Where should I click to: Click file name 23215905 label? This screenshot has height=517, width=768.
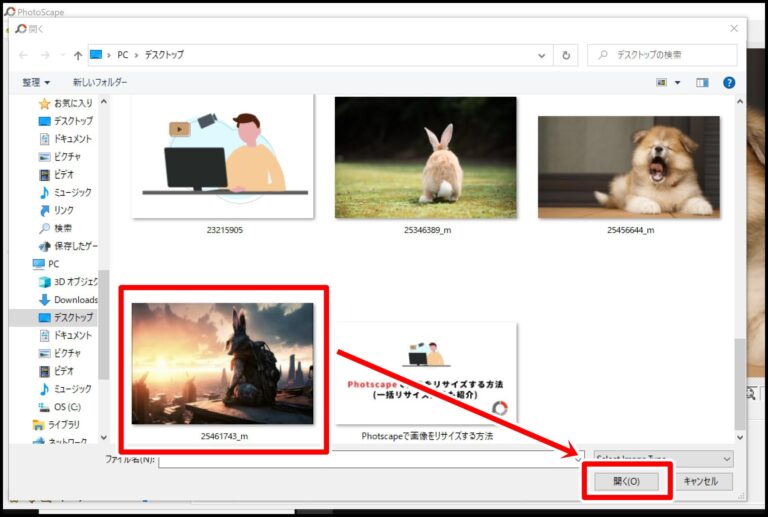coord(225,230)
